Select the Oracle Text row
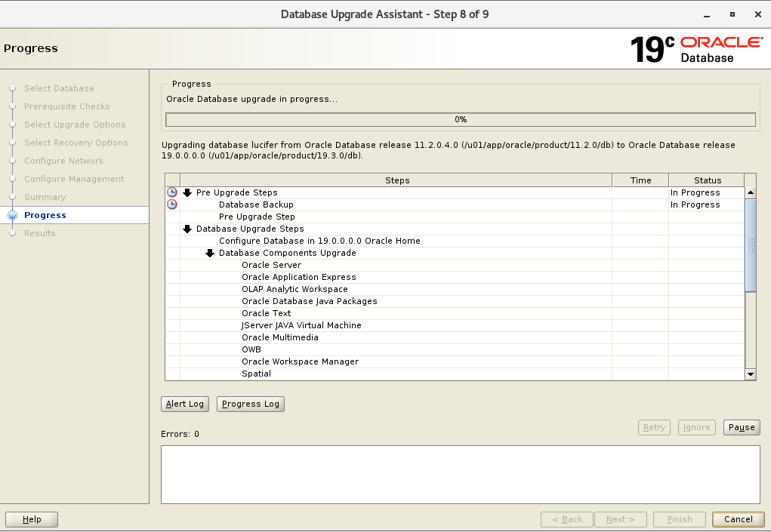Screen dimensions: 771x532 coord(455,313)
